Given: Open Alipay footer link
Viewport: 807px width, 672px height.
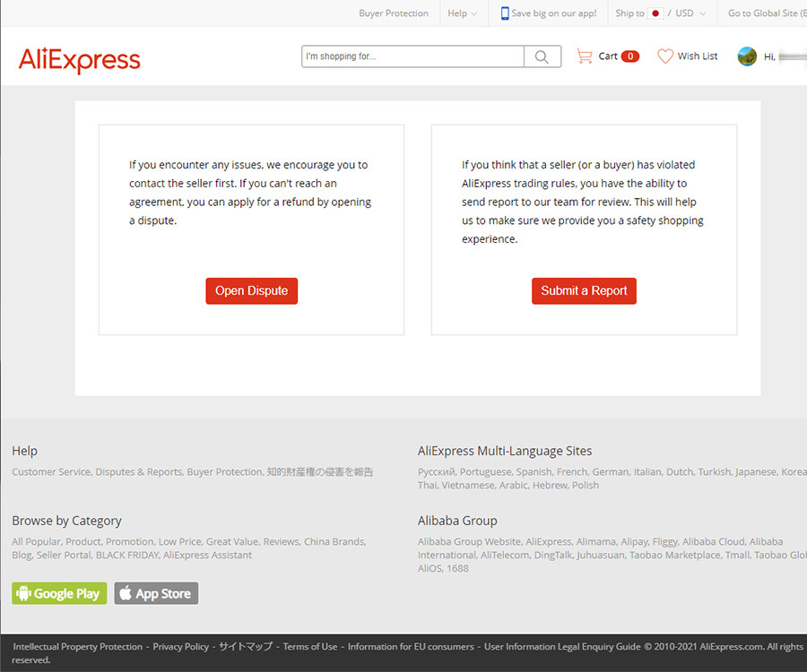Looking at the screenshot, I should (634, 542).
